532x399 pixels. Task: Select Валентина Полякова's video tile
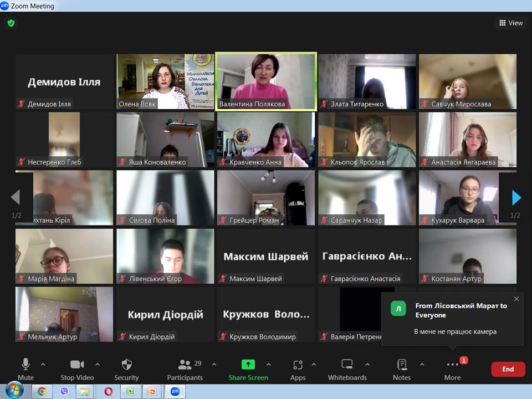(x=266, y=81)
